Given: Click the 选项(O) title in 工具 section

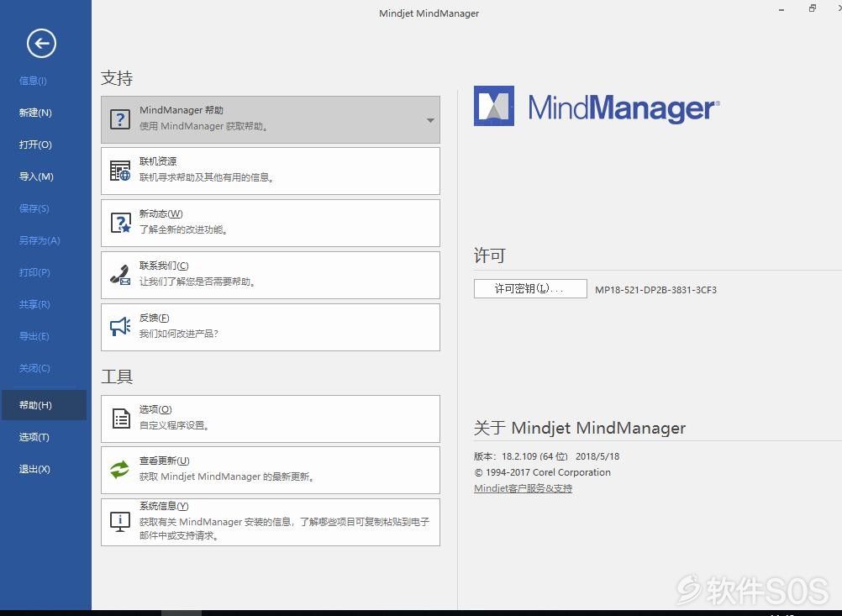Looking at the screenshot, I should [155, 409].
